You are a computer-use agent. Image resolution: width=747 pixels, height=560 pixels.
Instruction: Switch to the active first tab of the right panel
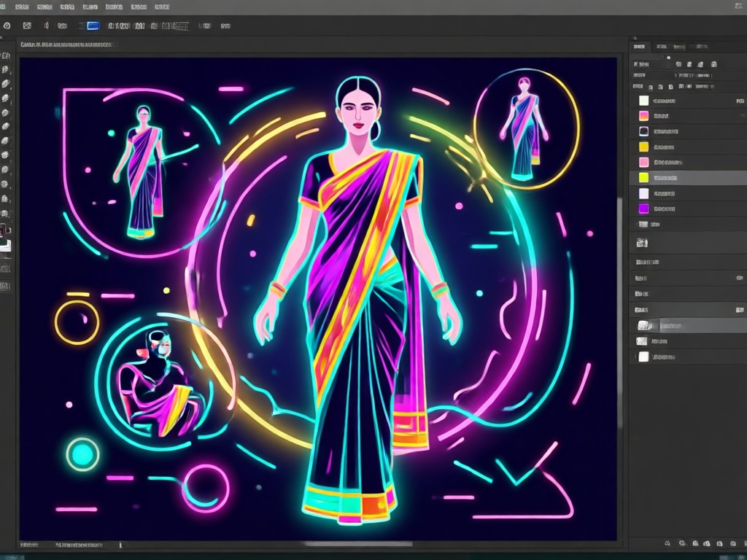639,46
